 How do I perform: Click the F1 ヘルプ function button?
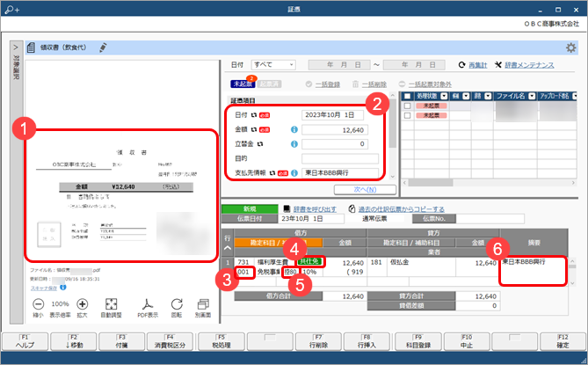(25, 341)
